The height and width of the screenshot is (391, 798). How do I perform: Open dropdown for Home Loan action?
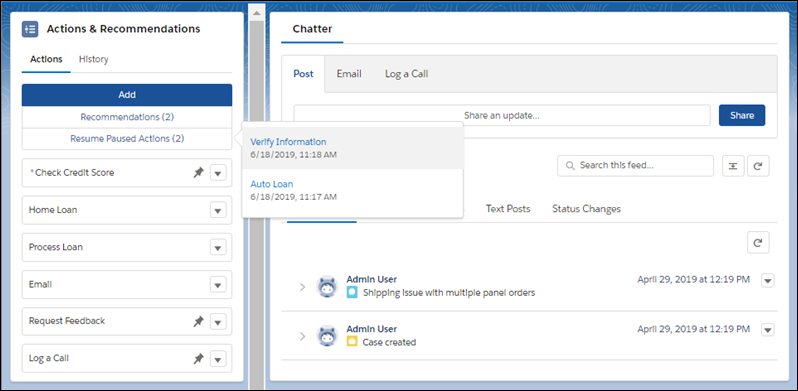tap(218, 210)
